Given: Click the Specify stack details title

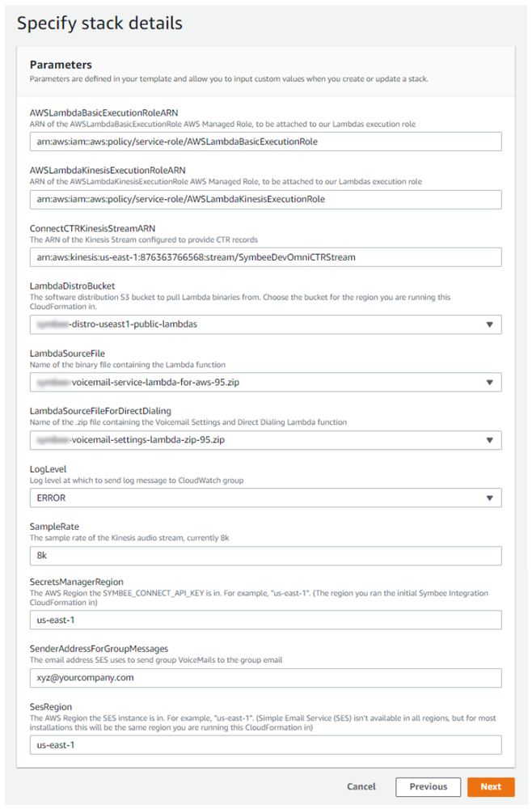Looking at the screenshot, I should pos(99,23).
